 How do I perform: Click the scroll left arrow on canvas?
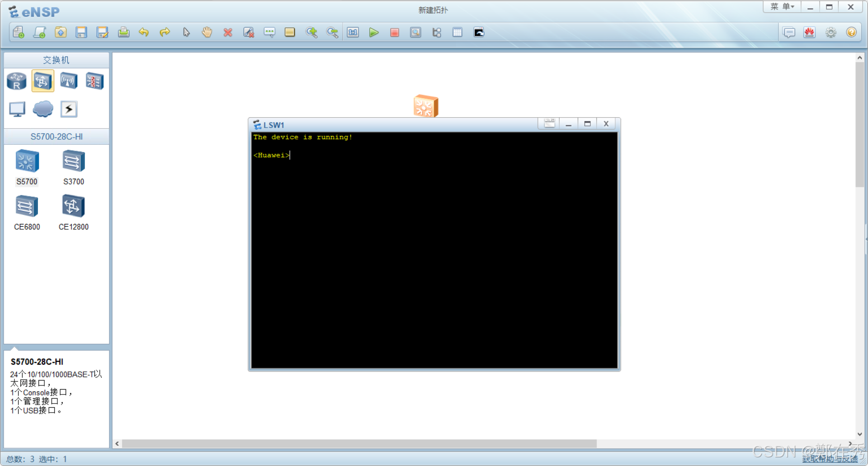[x=117, y=444]
